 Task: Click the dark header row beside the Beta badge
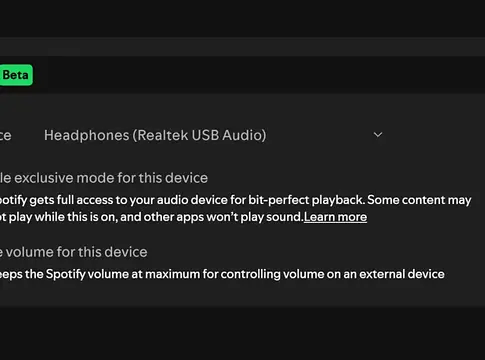point(259,75)
